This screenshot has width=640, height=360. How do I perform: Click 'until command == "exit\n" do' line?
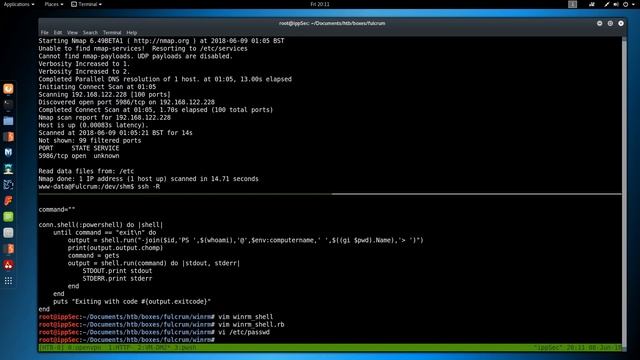click(104, 233)
